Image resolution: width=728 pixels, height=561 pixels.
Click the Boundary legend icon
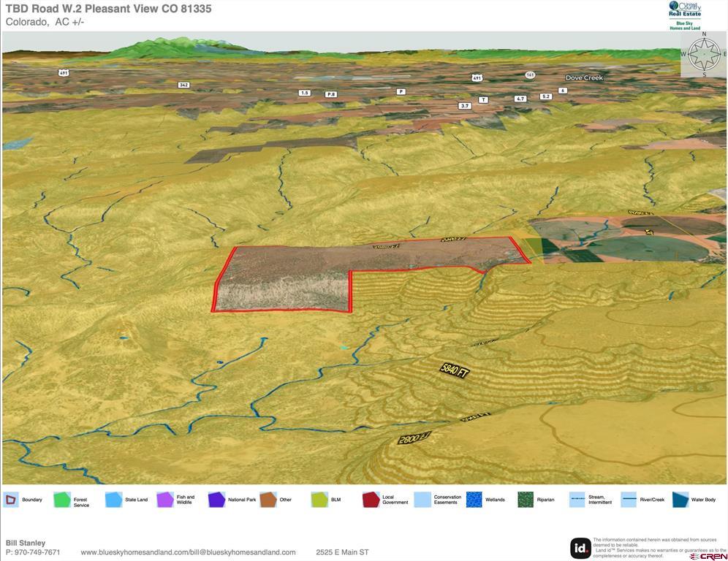11,500
